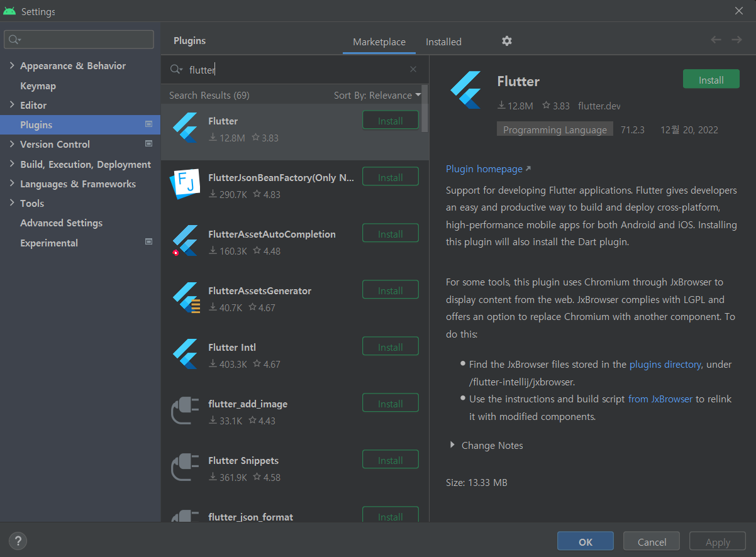Open search history via magnifier in plugin search
This screenshot has width=756, height=557.
[176, 70]
